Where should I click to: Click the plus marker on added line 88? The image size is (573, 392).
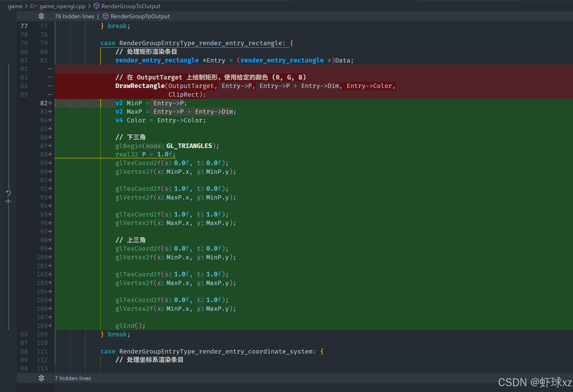tap(50, 155)
